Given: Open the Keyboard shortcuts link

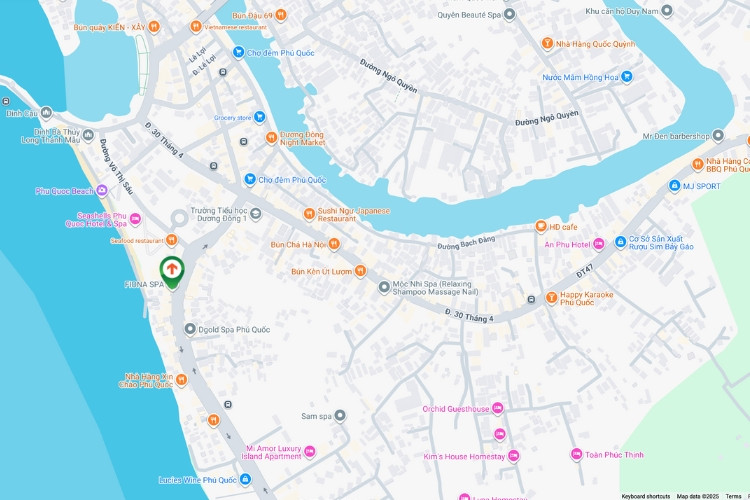Looking at the screenshot, I should pyautogui.click(x=646, y=496).
